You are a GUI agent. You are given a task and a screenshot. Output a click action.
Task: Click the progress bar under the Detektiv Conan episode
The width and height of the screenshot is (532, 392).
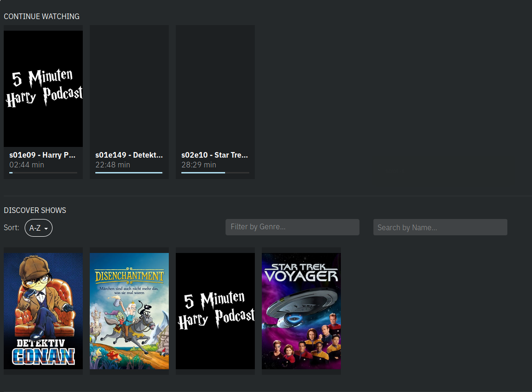tap(129, 173)
